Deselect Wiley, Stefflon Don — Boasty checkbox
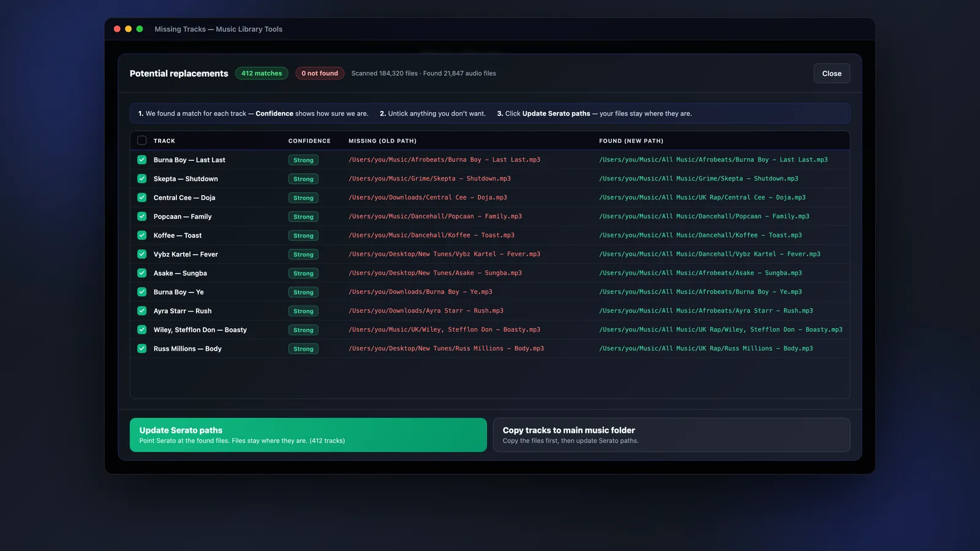 [142, 329]
